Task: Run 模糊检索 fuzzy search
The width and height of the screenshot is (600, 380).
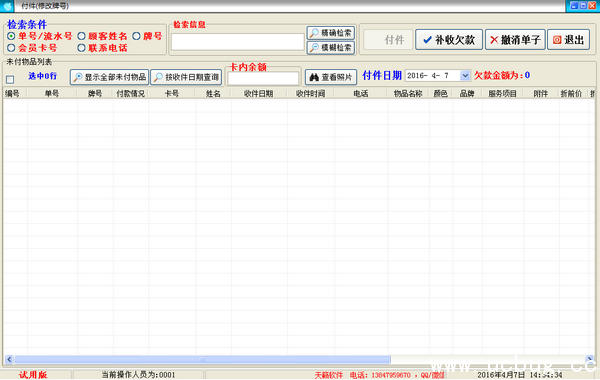Action: click(x=331, y=47)
